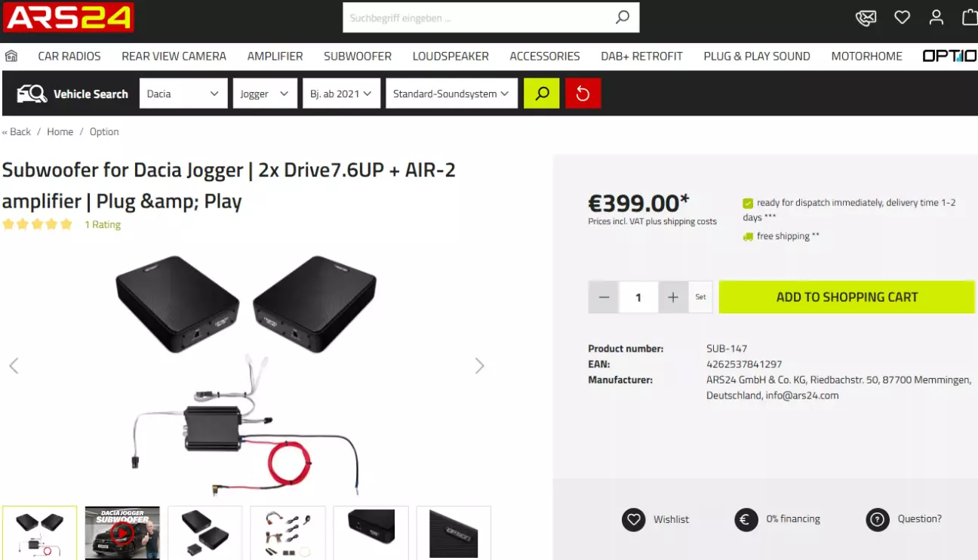Click the Question? help icon
Screen dimensions: 978x560
point(878,519)
